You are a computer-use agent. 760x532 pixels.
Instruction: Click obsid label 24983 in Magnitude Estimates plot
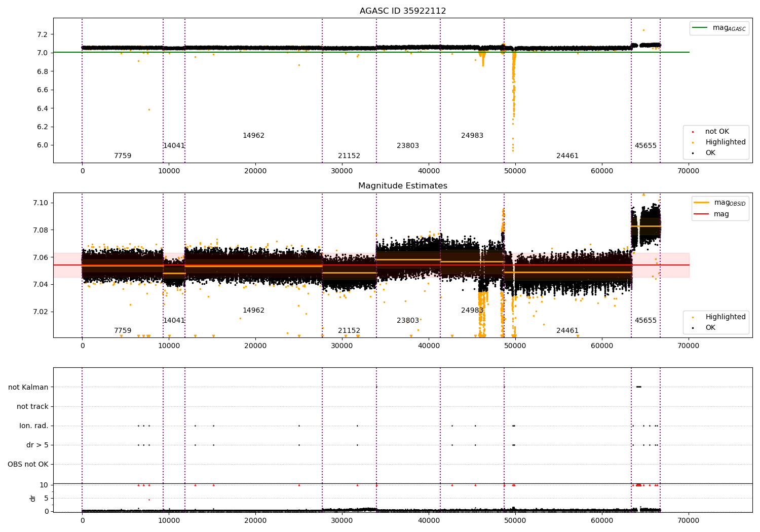(x=472, y=311)
